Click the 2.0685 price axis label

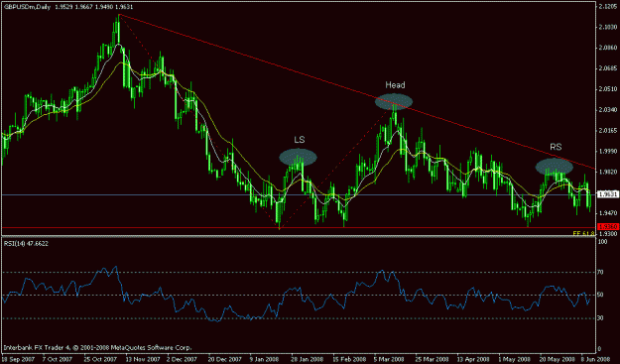(607, 68)
